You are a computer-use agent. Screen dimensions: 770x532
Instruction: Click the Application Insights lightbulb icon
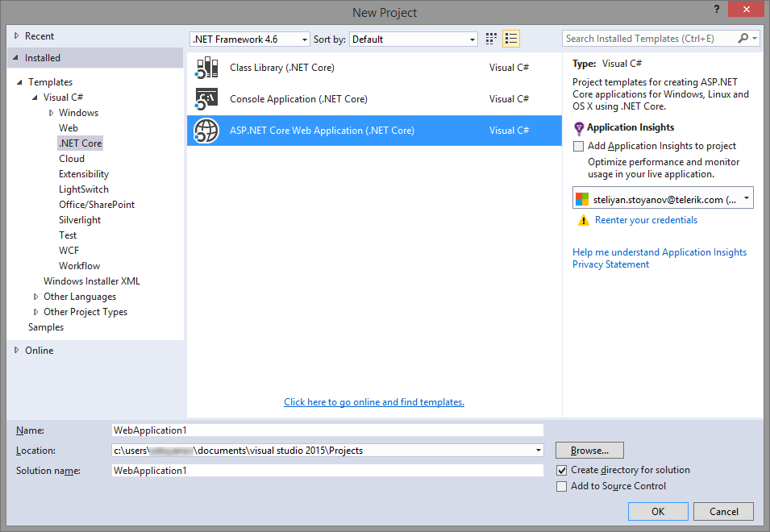coord(579,129)
